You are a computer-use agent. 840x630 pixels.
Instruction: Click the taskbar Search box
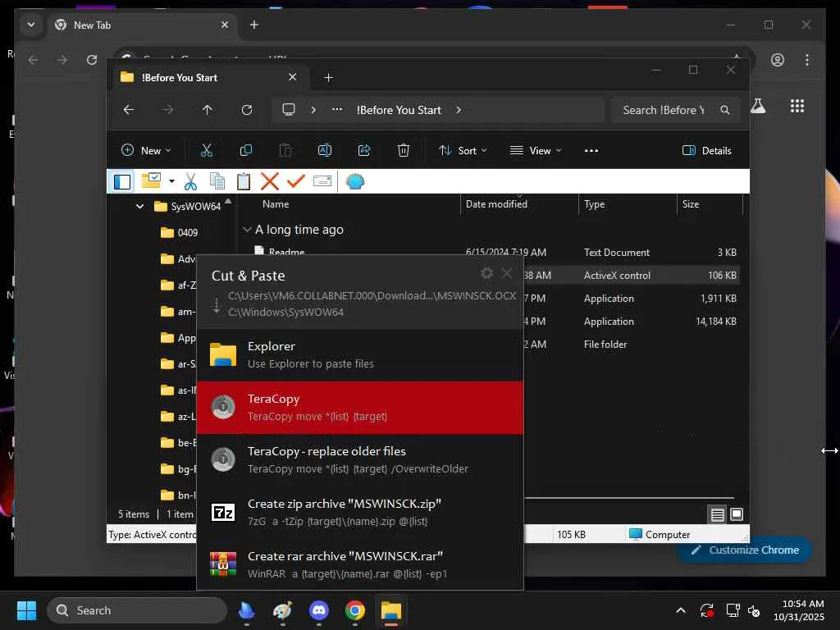[x=137, y=610]
